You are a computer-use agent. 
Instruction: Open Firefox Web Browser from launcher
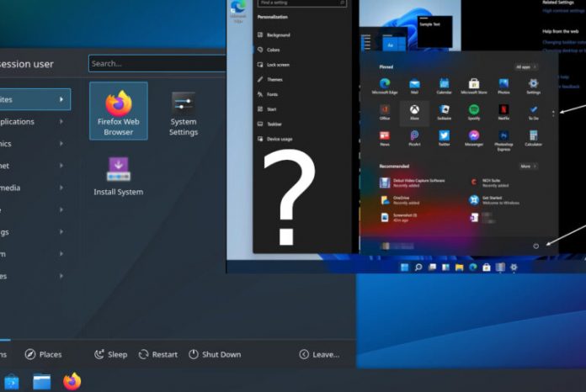[119, 110]
